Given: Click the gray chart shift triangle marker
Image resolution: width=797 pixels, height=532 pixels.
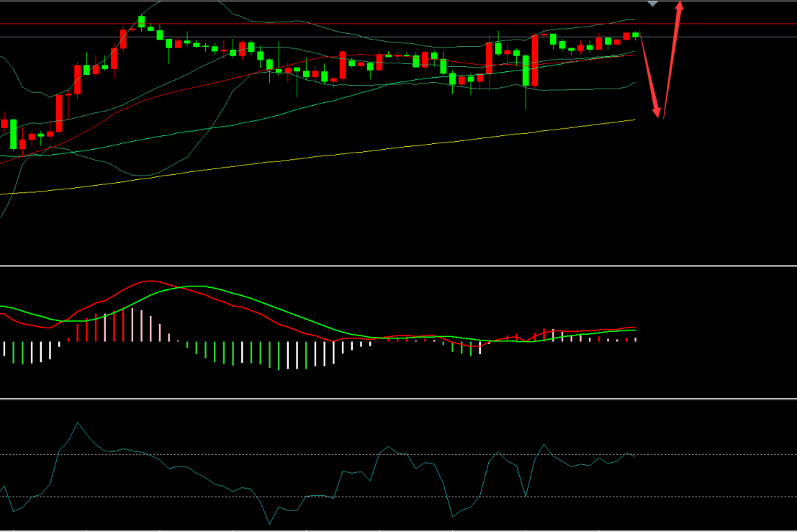Looking at the screenshot, I should pyautogui.click(x=652, y=4).
